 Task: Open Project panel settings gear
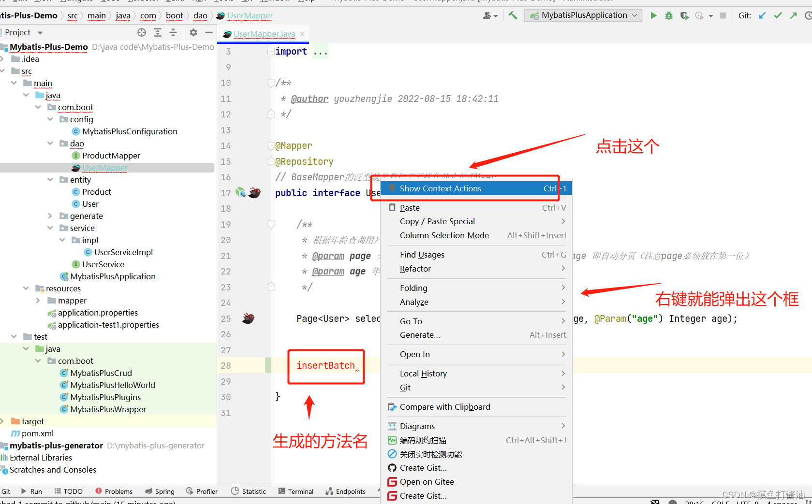coord(193,32)
